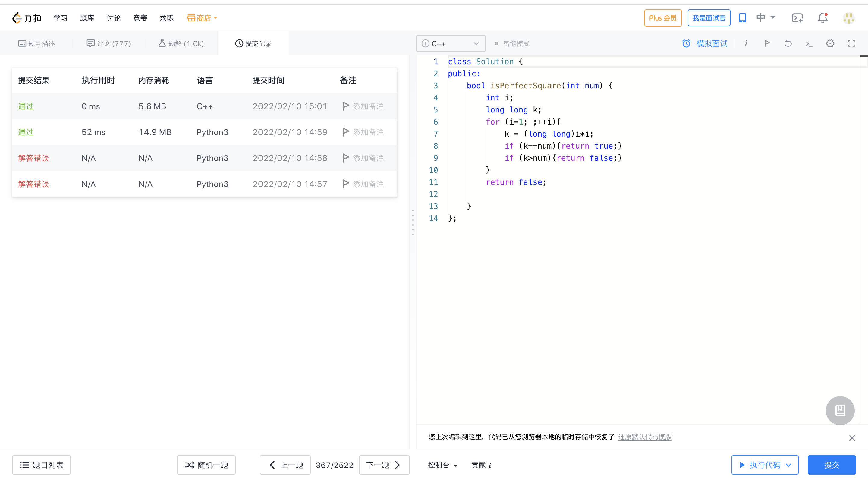Image resolution: width=868 pixels, height=480 pixels.
Task: Click the run flag icon in editor toolbar
Action: coord(767,43)
